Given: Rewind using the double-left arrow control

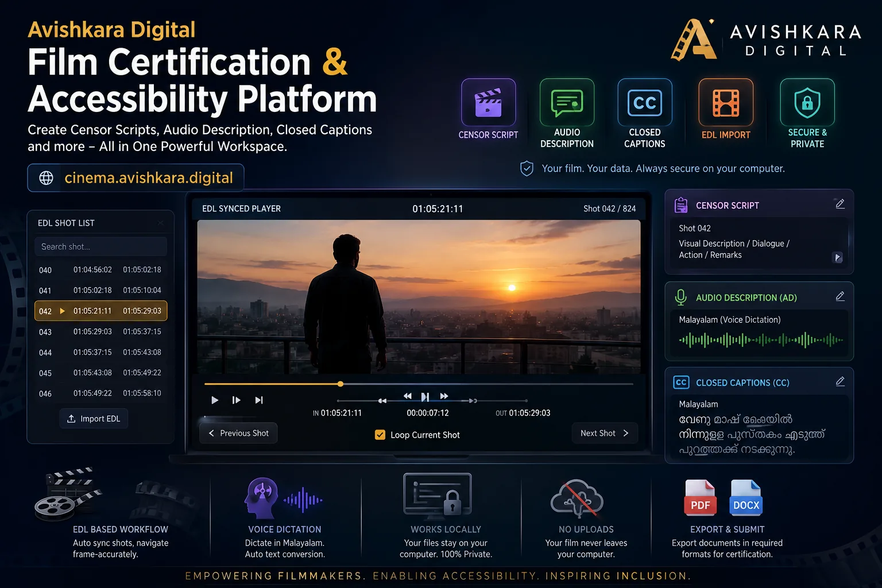Looking at the screenshot, I should (408, 396).
